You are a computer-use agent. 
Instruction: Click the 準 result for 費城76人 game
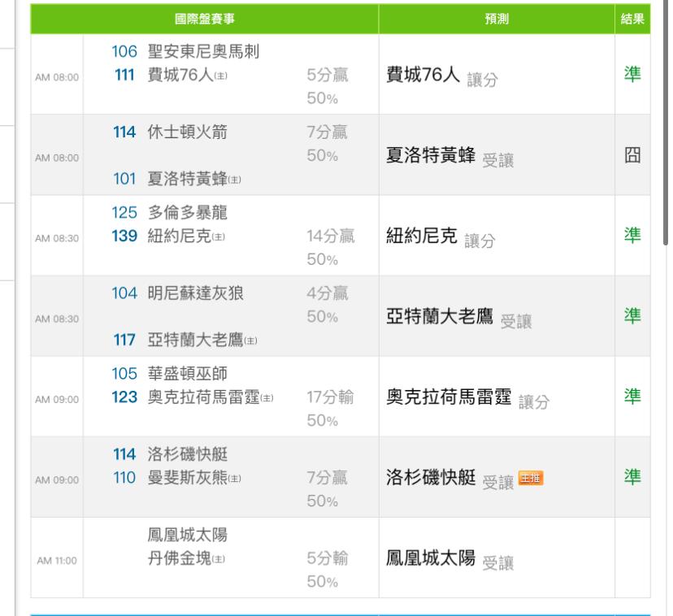click(632, 74)
